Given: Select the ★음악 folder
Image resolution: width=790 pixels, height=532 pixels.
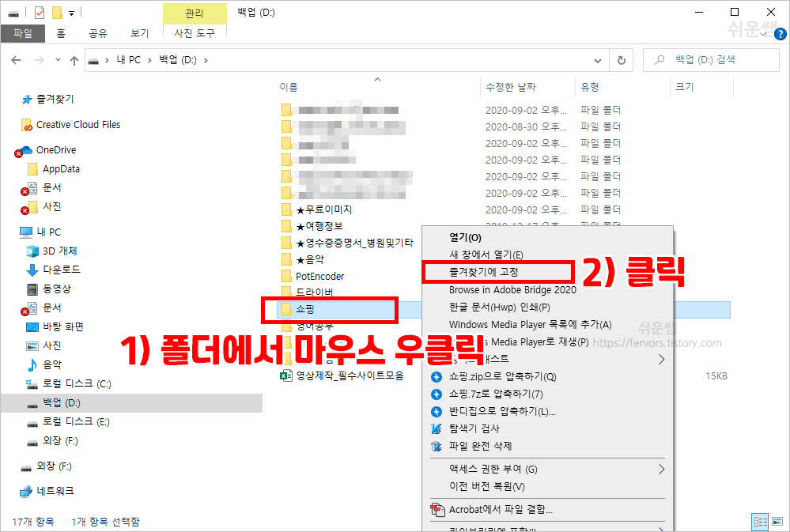Looking at the screenshot, I should point(310,259).
